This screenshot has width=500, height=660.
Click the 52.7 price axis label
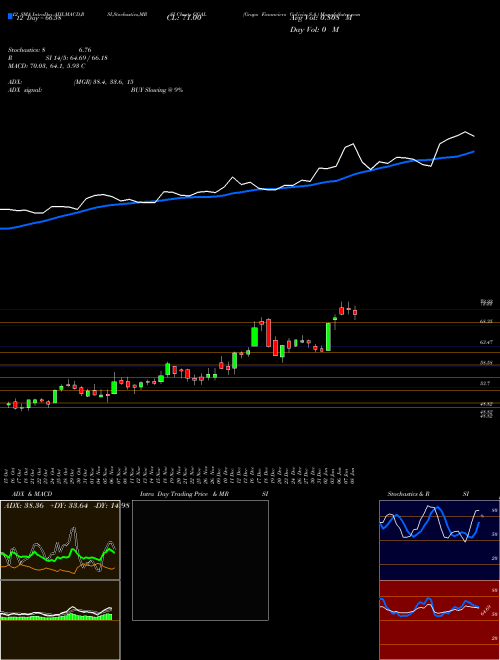tap(485, 383)
